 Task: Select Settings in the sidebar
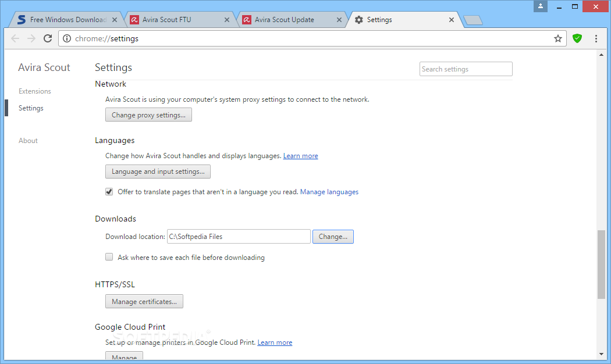pos(31,108)
